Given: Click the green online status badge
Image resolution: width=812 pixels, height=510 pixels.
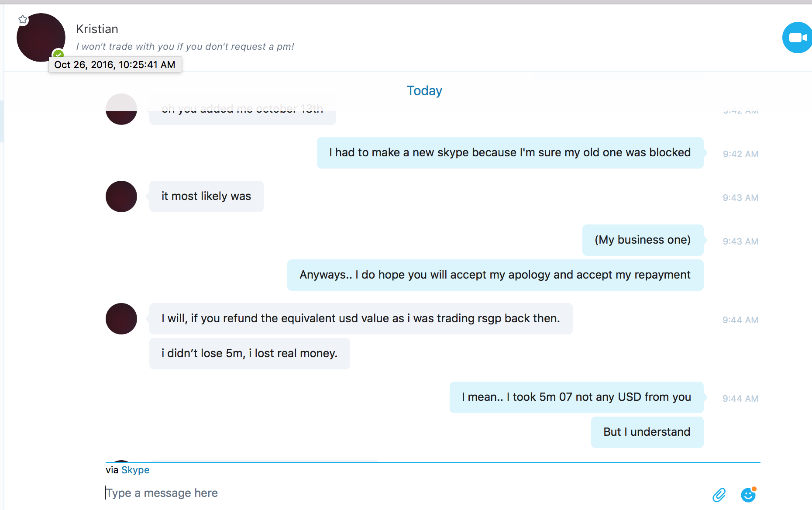Looking at the screenshot, I should click(x=58, y=54).
